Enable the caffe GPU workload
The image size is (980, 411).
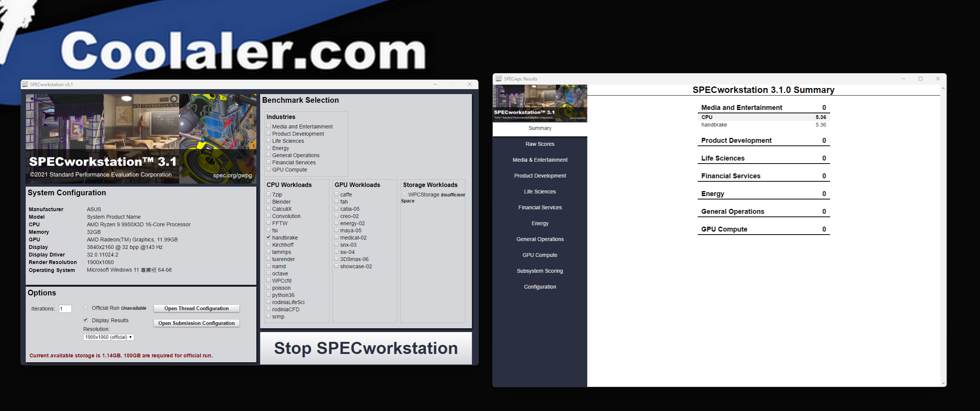point(336,194)
